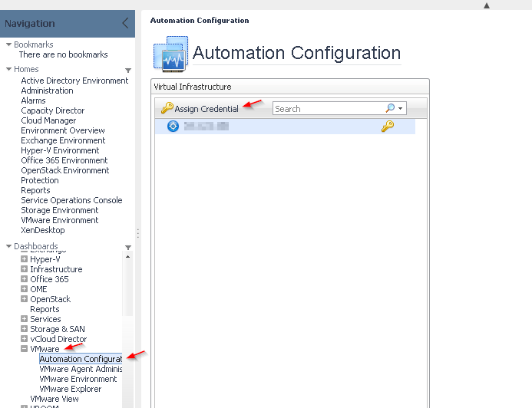The image size is (532, 408).
Task: Collapse the Homes section
Action: click(8, 69)
